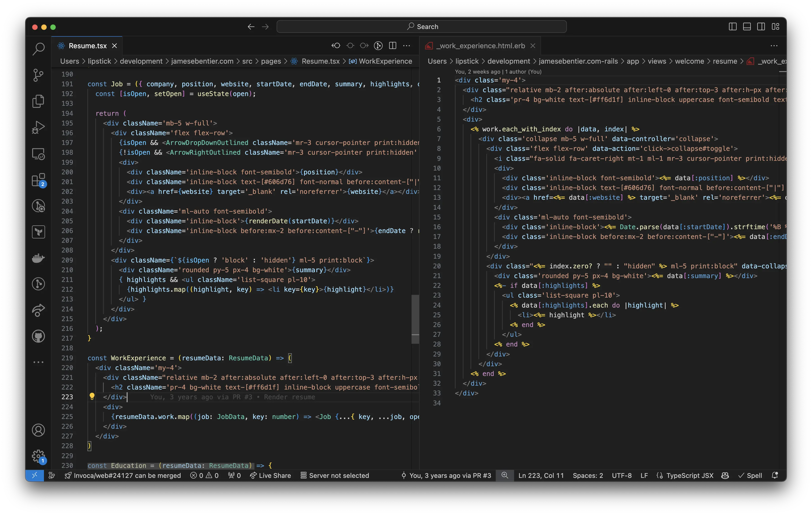
Task: Open the Extensions view with badge 2
Action: pos(39,180)
